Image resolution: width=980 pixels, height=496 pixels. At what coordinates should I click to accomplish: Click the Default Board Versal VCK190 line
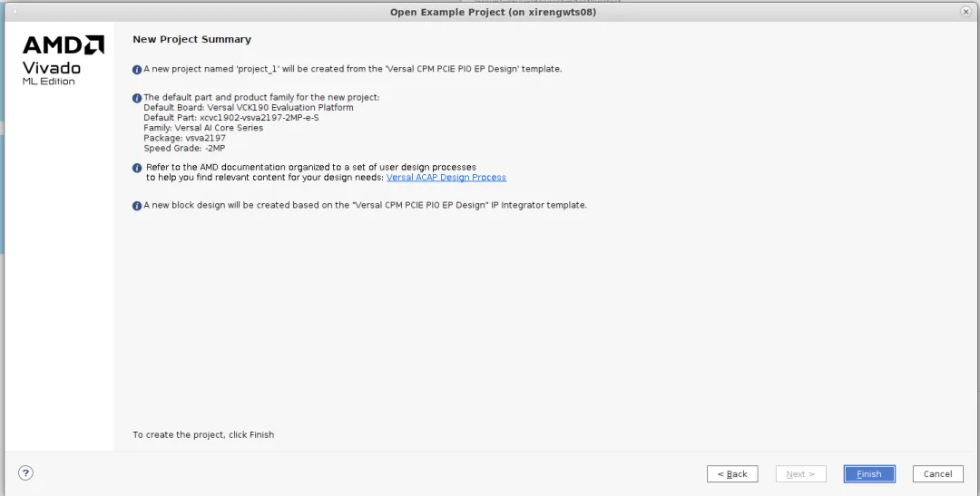(248, 108)
